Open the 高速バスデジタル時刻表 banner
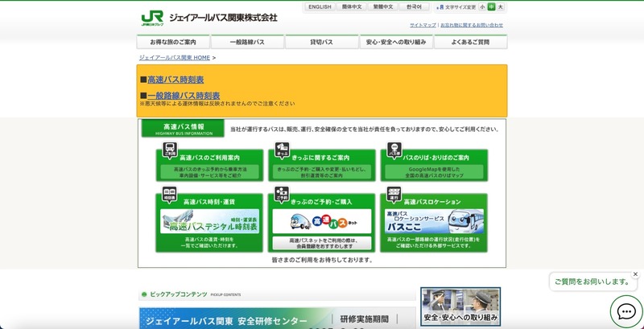 click(209, 221)
